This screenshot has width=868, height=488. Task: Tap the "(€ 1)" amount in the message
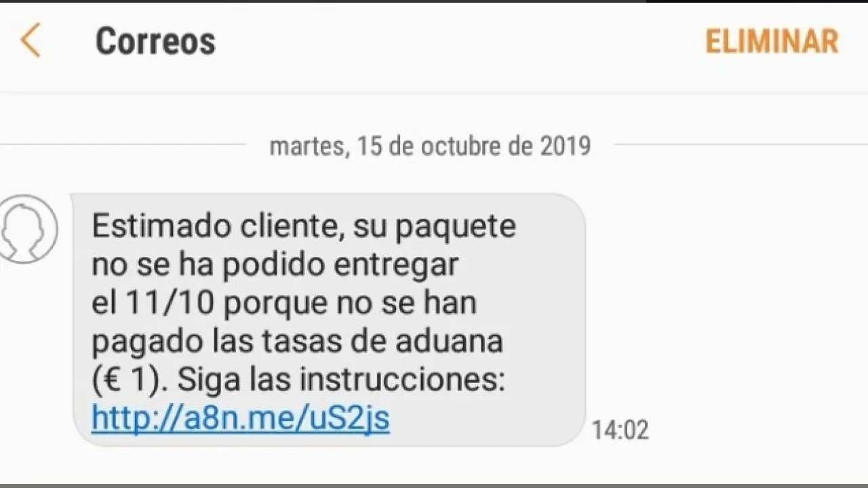(x=130, y=382)
